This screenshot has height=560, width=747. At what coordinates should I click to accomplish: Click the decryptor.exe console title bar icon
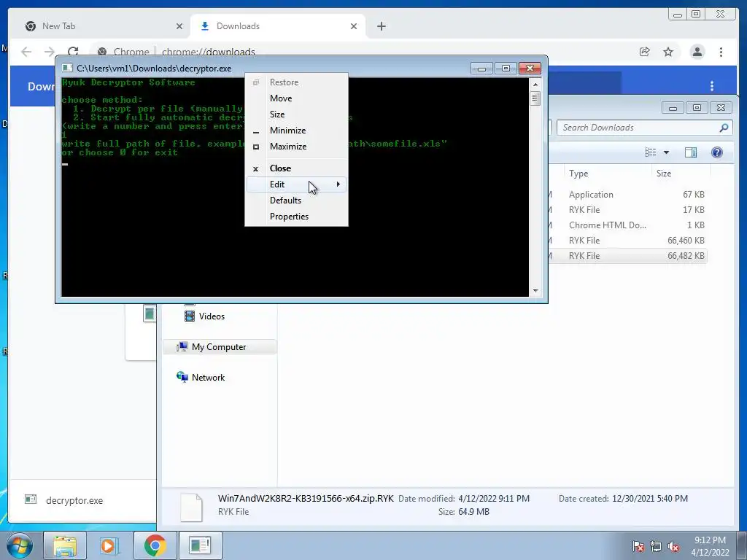[67, 68]
